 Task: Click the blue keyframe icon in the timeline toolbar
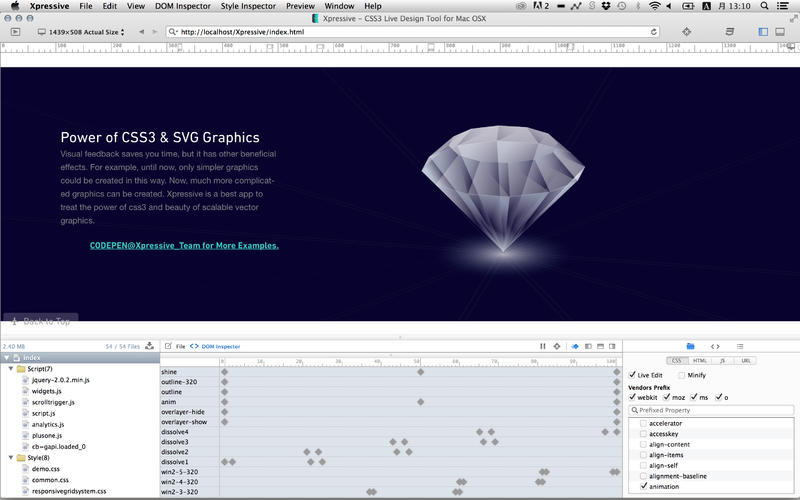(575, 346)
